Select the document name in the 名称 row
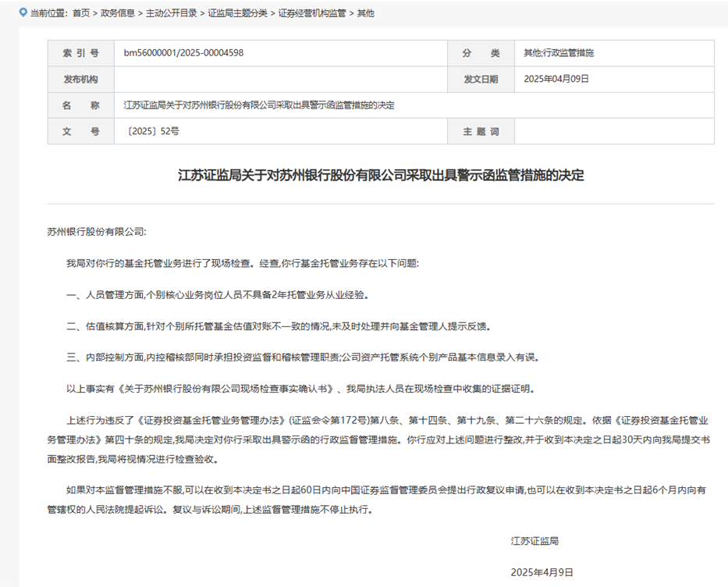This screenshot has width=728, height=587. coord(259,105)
